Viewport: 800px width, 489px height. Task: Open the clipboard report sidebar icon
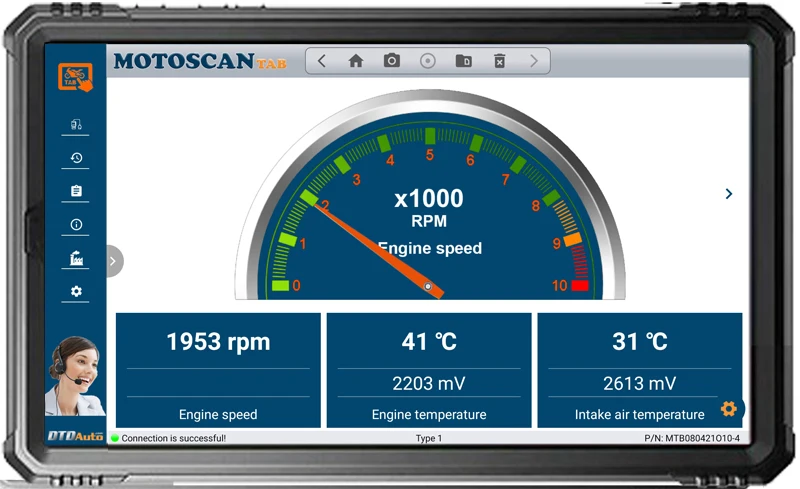(76, 191)
